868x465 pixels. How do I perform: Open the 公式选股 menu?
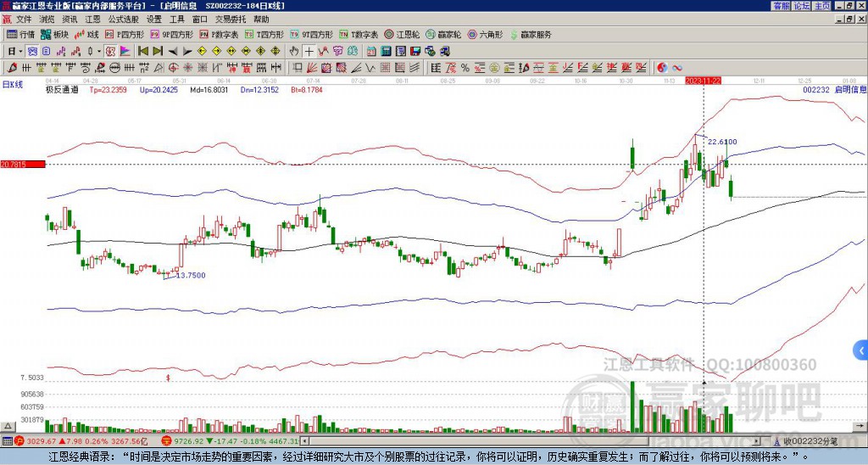pos(124,20)
